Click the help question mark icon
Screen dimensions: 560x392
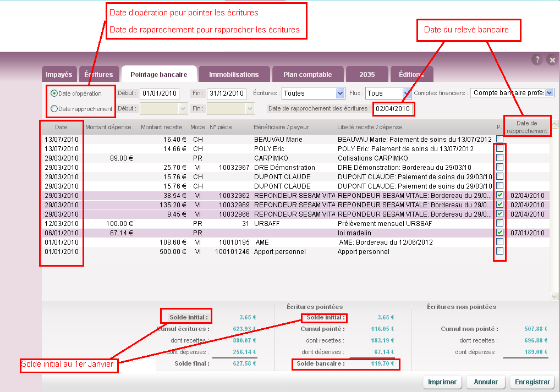(537, 60)
